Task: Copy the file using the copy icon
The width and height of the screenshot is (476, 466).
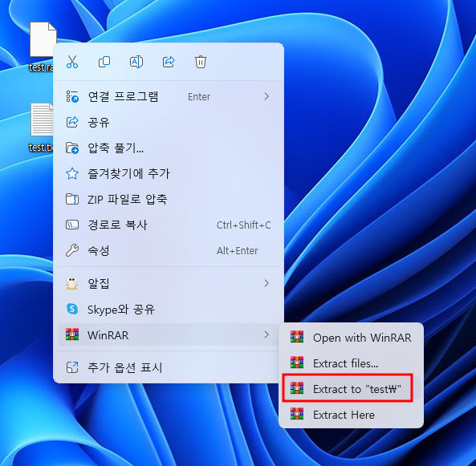Action: pos(104,62)
